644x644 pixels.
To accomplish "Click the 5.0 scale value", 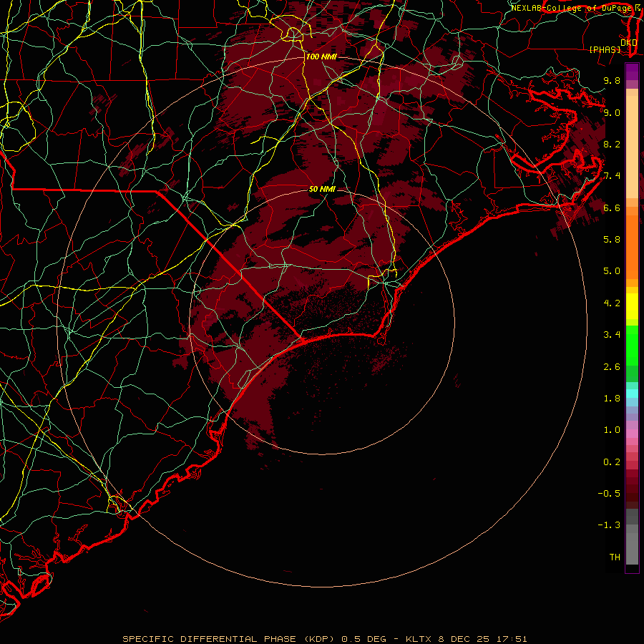I will pos(612,271).
